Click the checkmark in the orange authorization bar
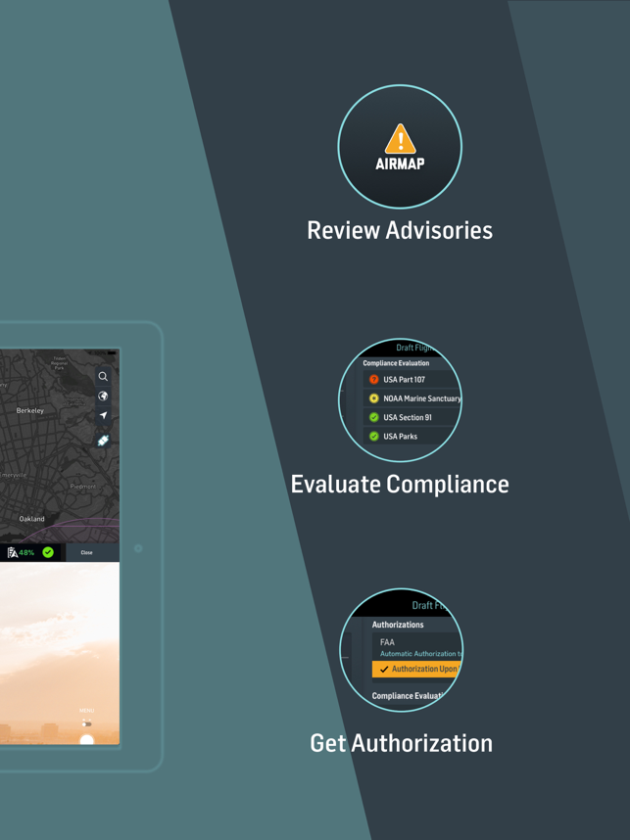Image resolution: width=630 pixels, height=840 pixels. (x=384, y=669)
